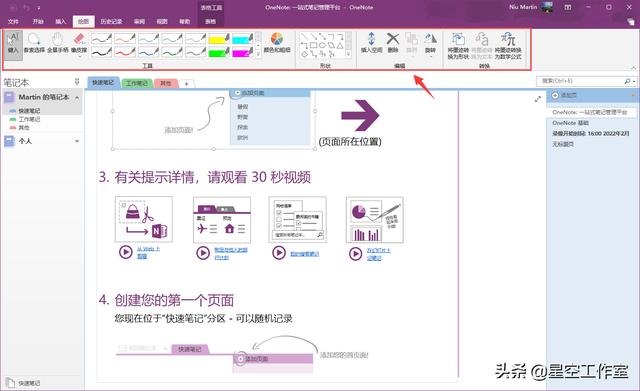The height and width of the screenshot is (391, 640).
Task: Open the 工作笔记 section tab
Action: tap(137, 83)
